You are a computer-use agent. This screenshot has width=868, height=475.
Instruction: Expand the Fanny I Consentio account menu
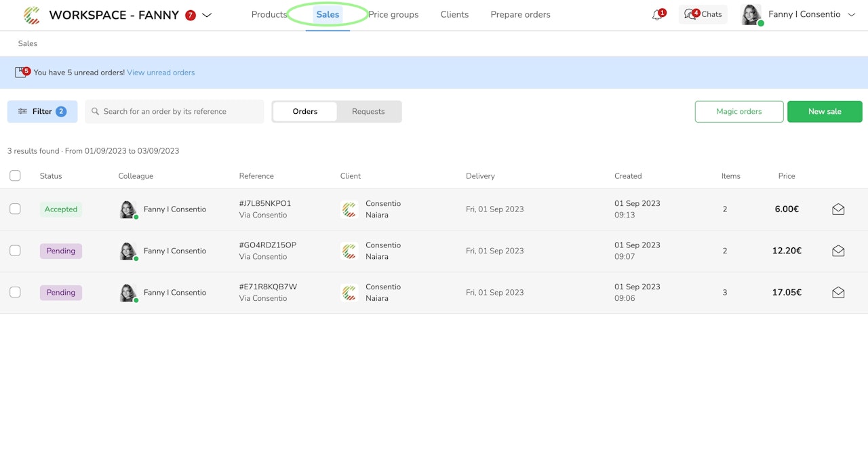click(x=852, y=15)
